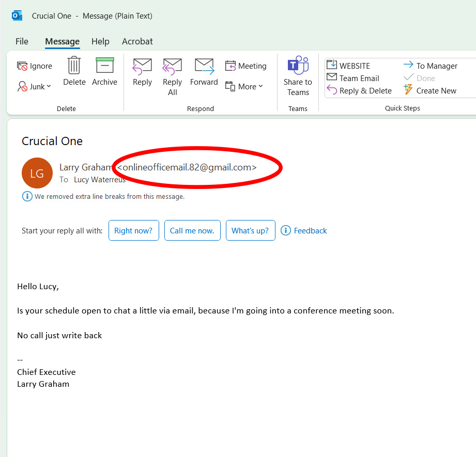Run the WEBSITE quick step
The width and height of the screenshot is (476, 457).
[348, 66]
